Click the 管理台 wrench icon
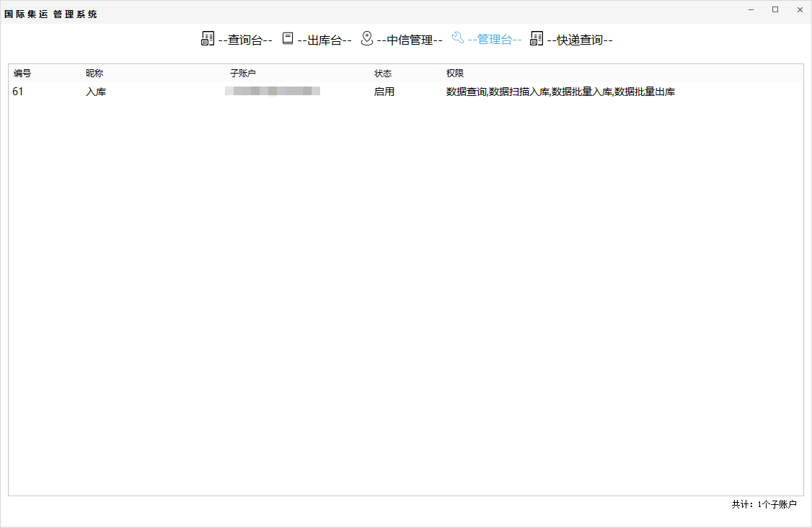 pyautogui.click(x=458, y=38)
